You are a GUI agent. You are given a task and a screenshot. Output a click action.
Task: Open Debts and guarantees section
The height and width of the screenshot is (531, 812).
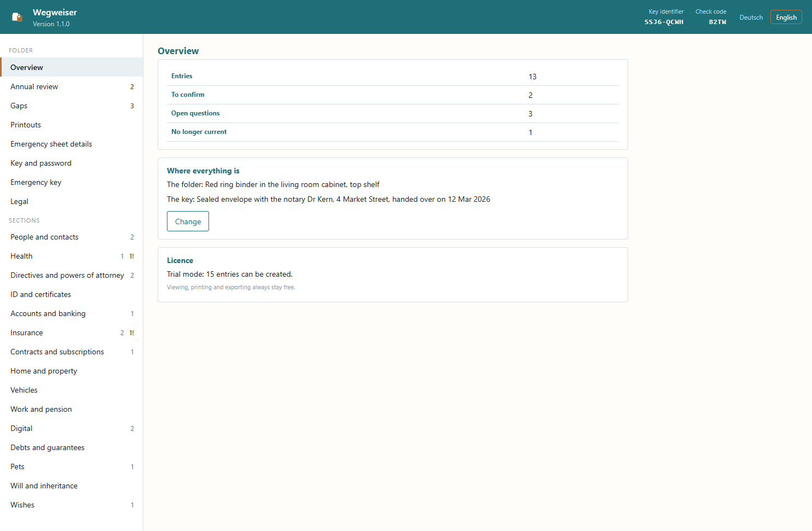point(71,447)
